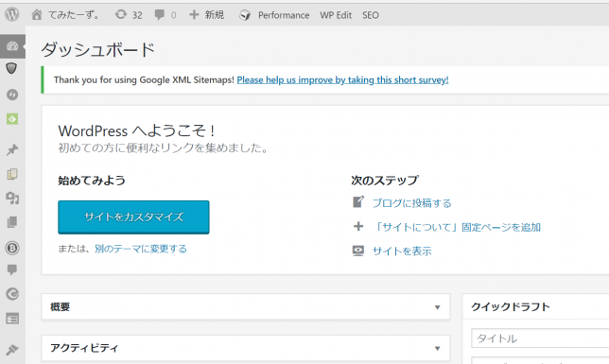Click the 次のステップ heading
The image size is (609, 364).
[x=385, y=181]
